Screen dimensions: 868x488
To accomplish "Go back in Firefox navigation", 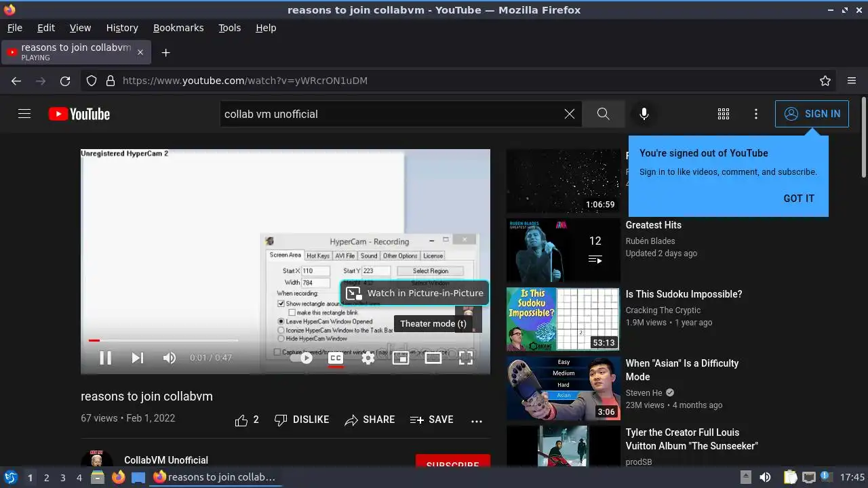I will click(x=16, y=81).
